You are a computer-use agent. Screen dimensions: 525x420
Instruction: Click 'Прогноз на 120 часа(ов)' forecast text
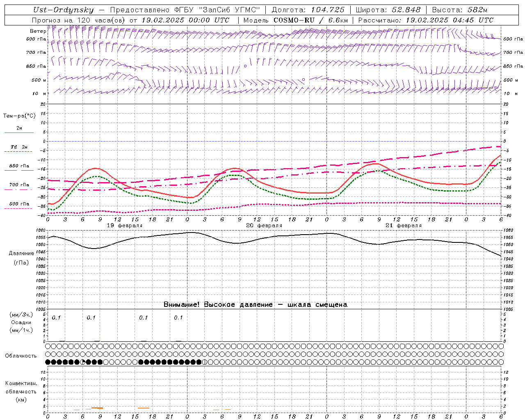[x=79, y=20]
